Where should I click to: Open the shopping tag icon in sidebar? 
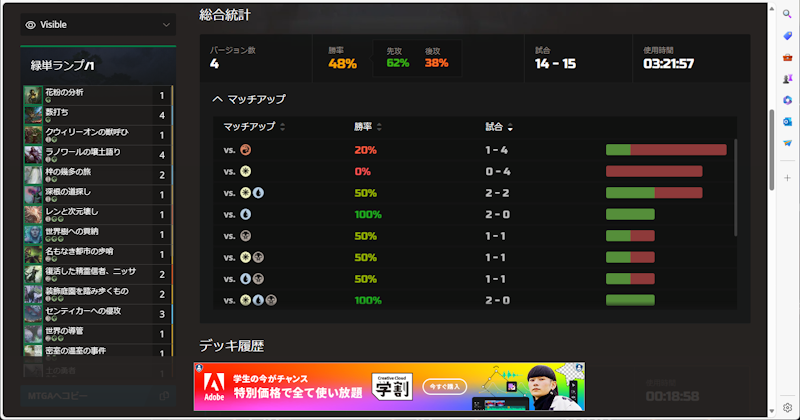point(787,36)
